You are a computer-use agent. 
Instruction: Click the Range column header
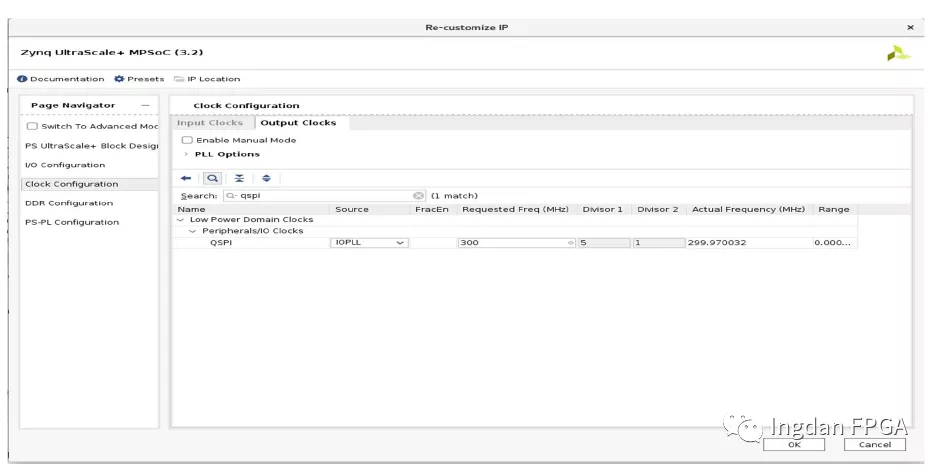click(834, 209)
